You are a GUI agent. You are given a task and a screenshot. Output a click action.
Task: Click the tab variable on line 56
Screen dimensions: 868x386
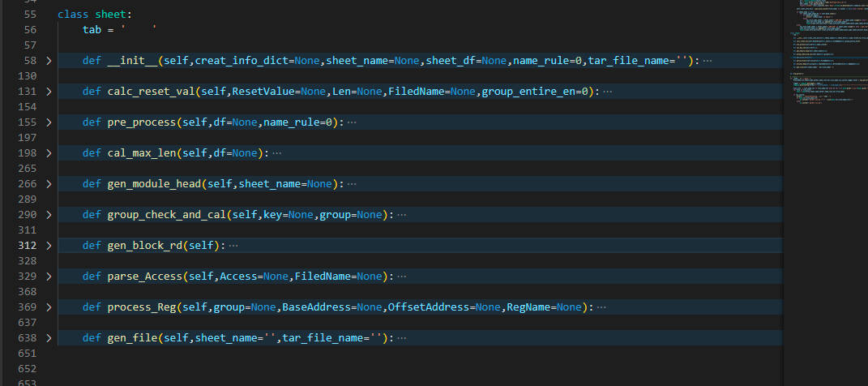92,30
